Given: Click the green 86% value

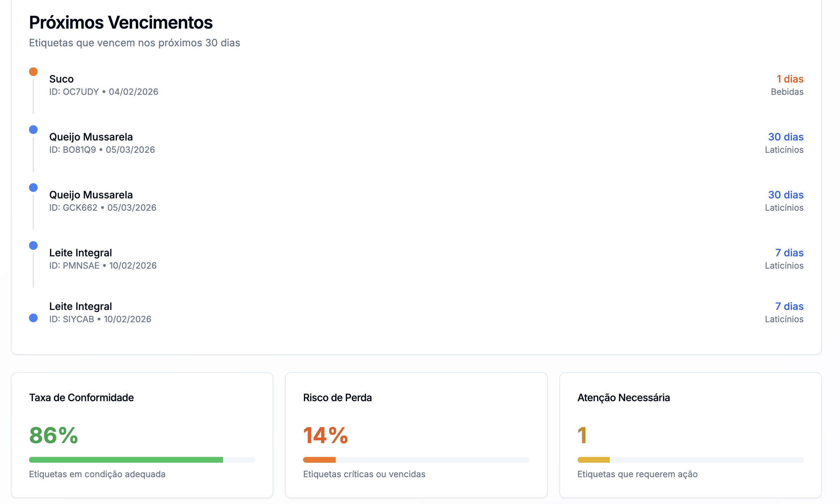Looking at the screenshot, I should click(x=54, y=435).
